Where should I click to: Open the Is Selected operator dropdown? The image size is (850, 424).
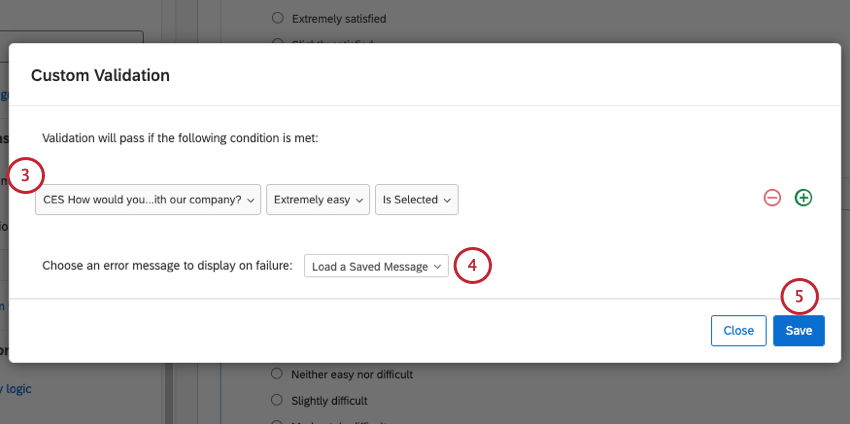(416, 199)
